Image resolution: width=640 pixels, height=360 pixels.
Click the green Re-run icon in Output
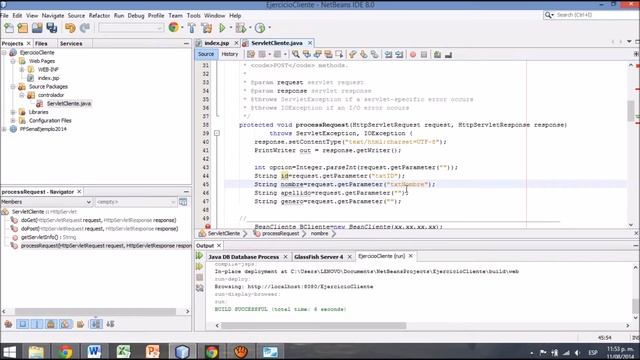click(200, 256)
